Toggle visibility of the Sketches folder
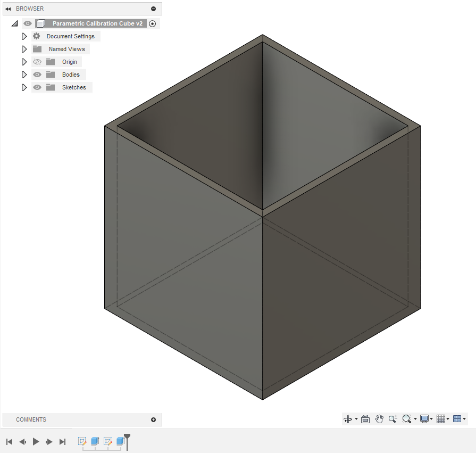Image resolution: width=476 pixels, height=453 pixels. point(37,87)
